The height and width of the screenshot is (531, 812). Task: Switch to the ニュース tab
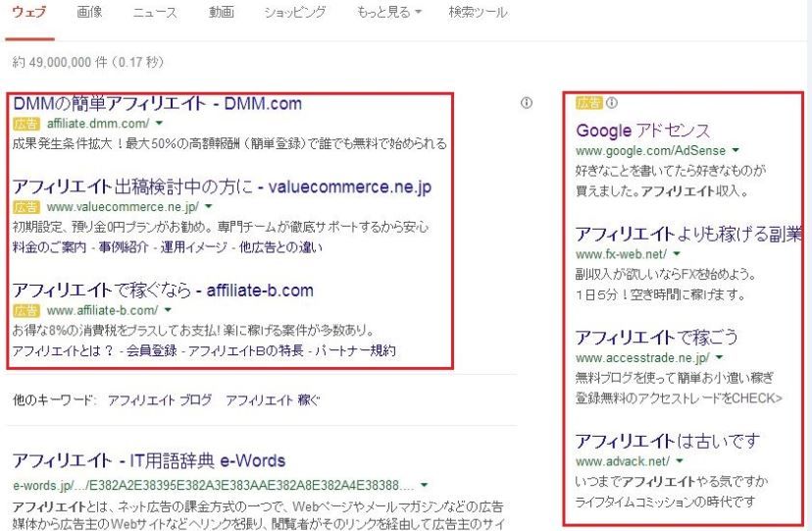tap(155, 12)
